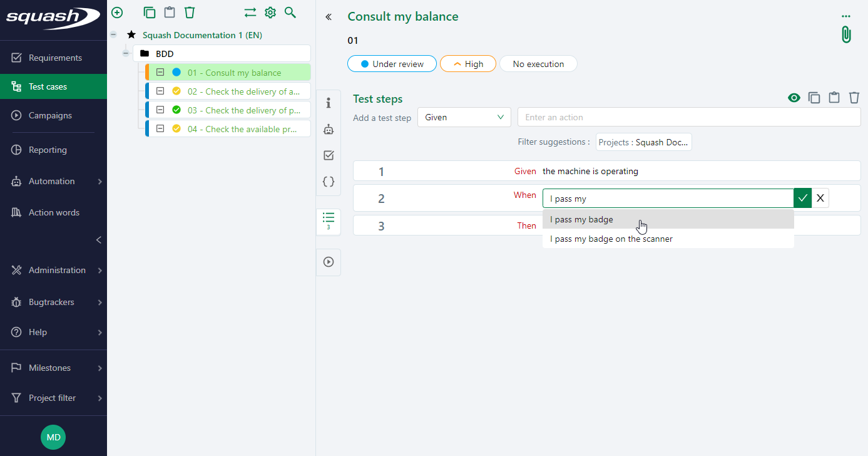The height and width of the screenshot is (456, 868).
Task: Open the curly braces parameters tab
Action: [329, 182]
